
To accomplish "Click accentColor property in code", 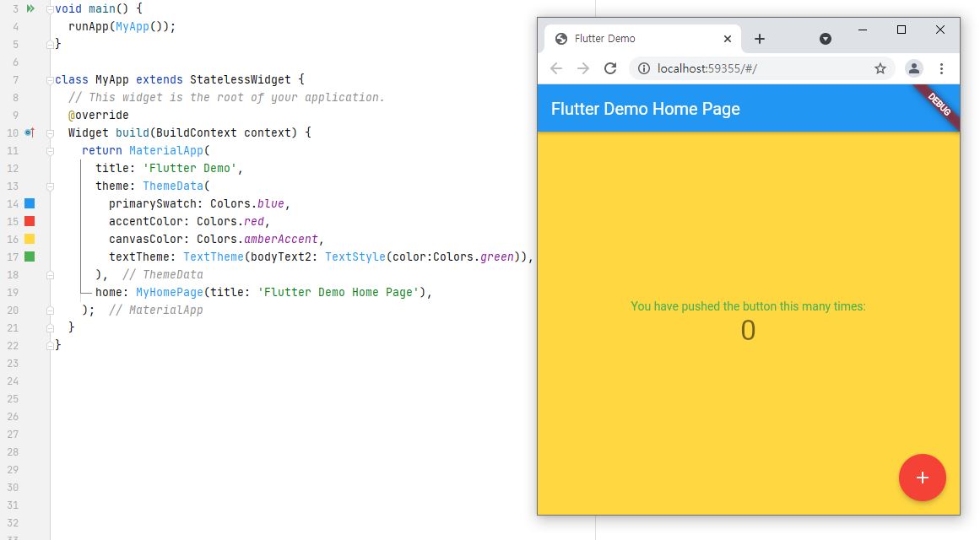I will click(x=146, y=221).
